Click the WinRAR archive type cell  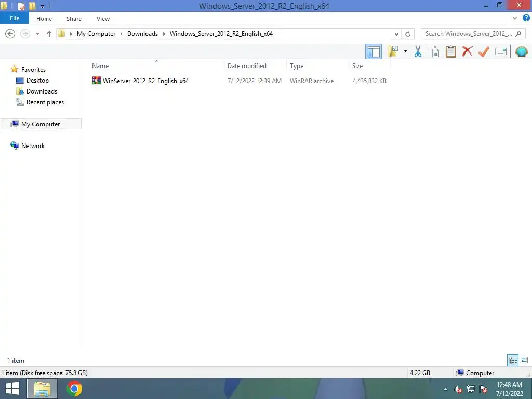pos(312,81)
